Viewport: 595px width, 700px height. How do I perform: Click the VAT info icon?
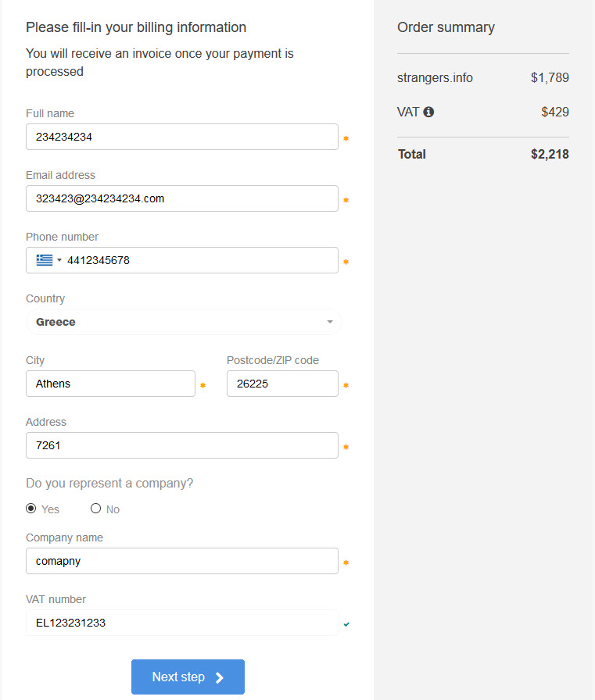pos(428,112)
